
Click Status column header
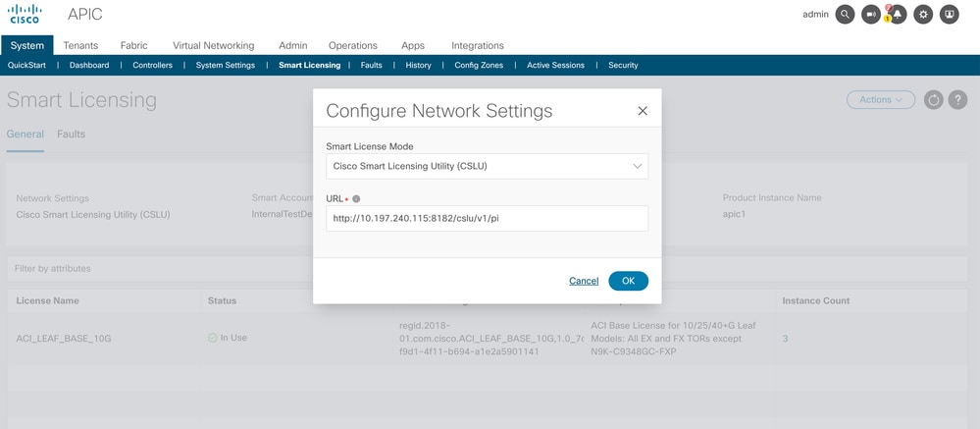[x=222, y=300]
